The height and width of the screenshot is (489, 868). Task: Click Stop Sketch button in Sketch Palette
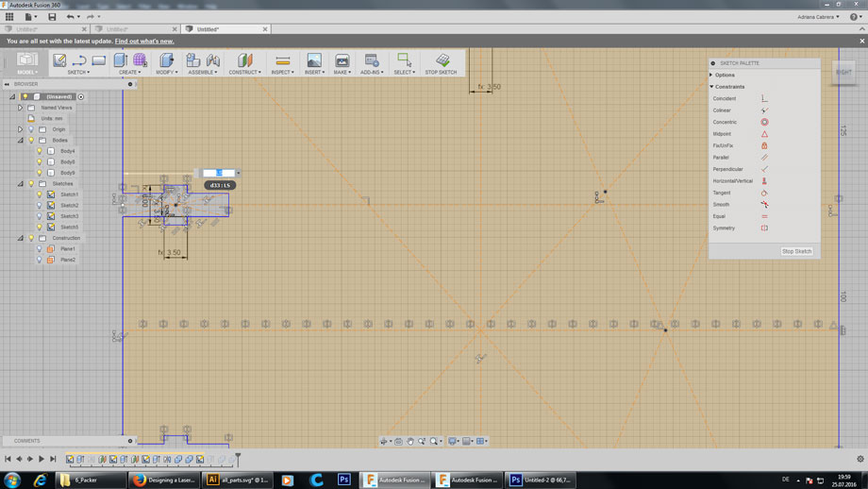(x=796, y=251)
